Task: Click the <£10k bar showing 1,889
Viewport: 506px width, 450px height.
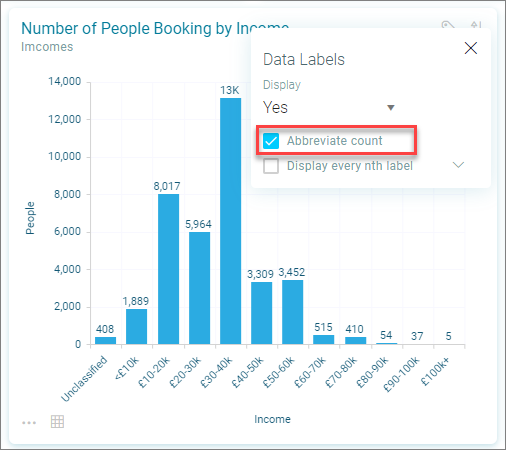Action: pos(136,327)
